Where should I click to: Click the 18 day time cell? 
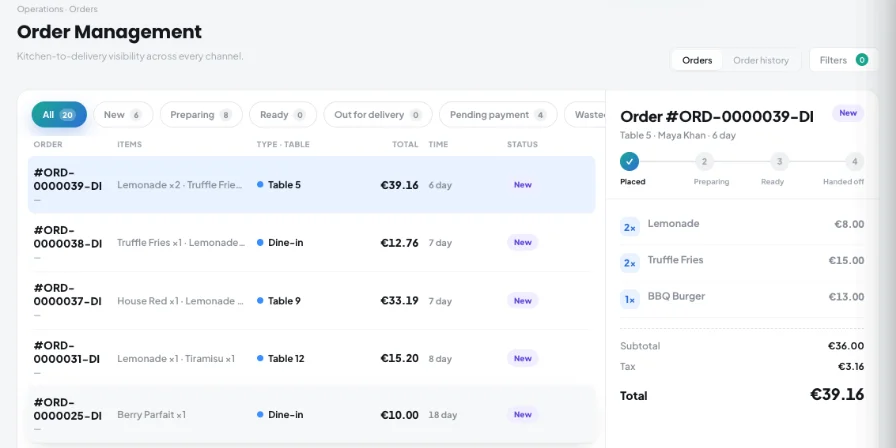click(443, 414)
